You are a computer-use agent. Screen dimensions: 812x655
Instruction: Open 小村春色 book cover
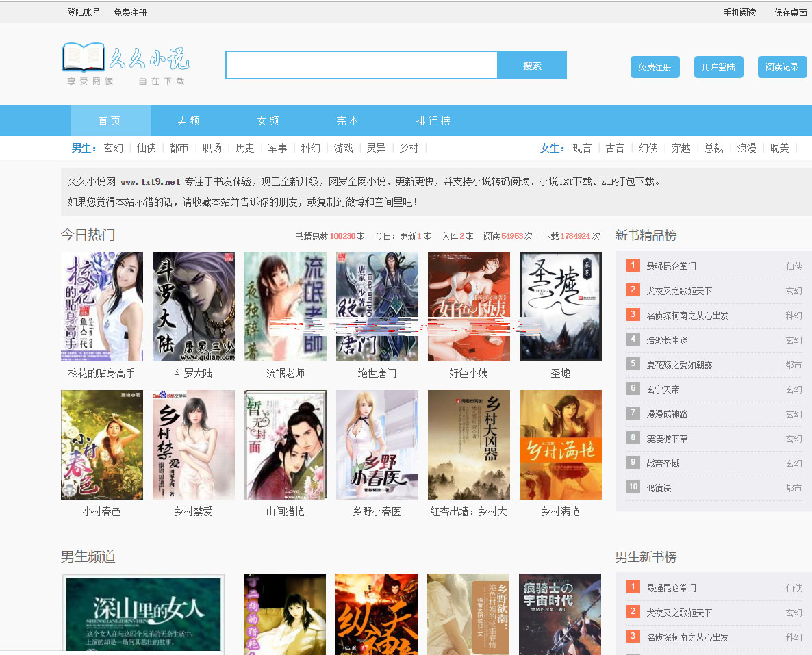click(x=102, y=445)
